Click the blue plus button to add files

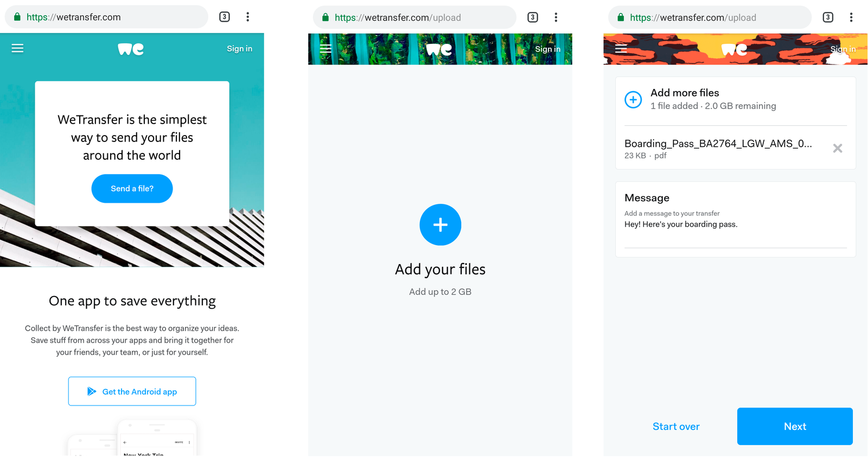coord(441,225)
